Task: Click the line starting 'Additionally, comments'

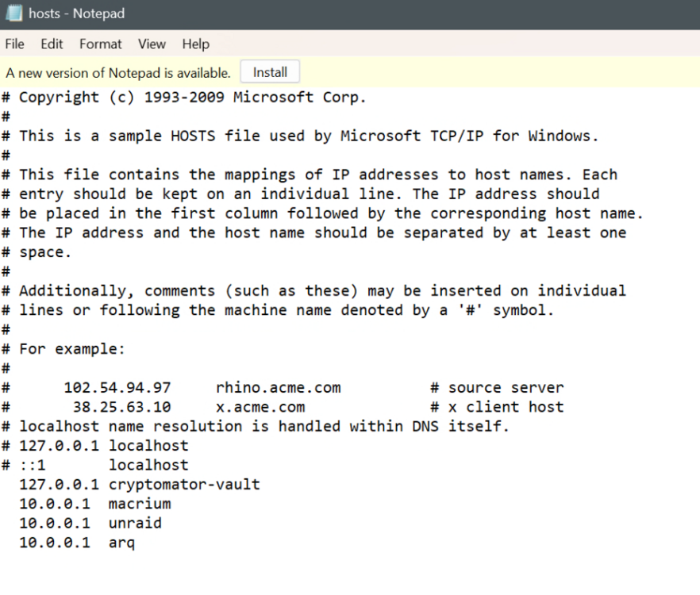Action: tap(313, 290)
